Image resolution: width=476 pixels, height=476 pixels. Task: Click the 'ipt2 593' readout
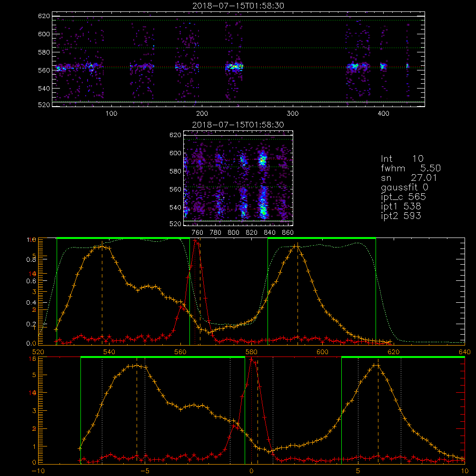401,216
